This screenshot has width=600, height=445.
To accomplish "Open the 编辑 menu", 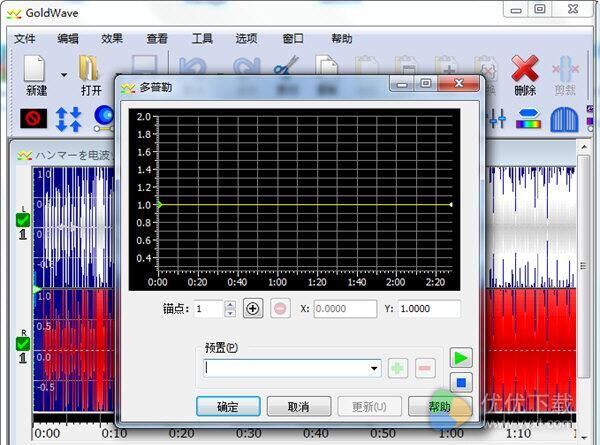I will pyautogui.click(x=68, y=39).
